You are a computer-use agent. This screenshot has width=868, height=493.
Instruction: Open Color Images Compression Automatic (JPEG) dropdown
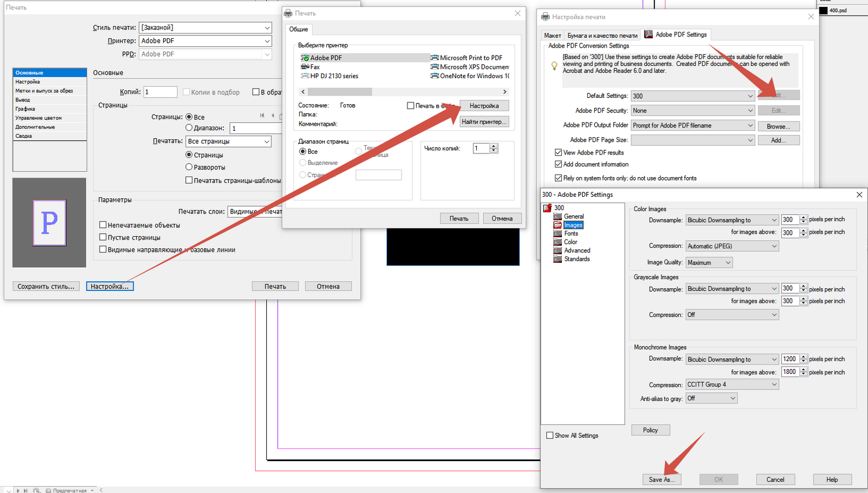pos(732,246)
